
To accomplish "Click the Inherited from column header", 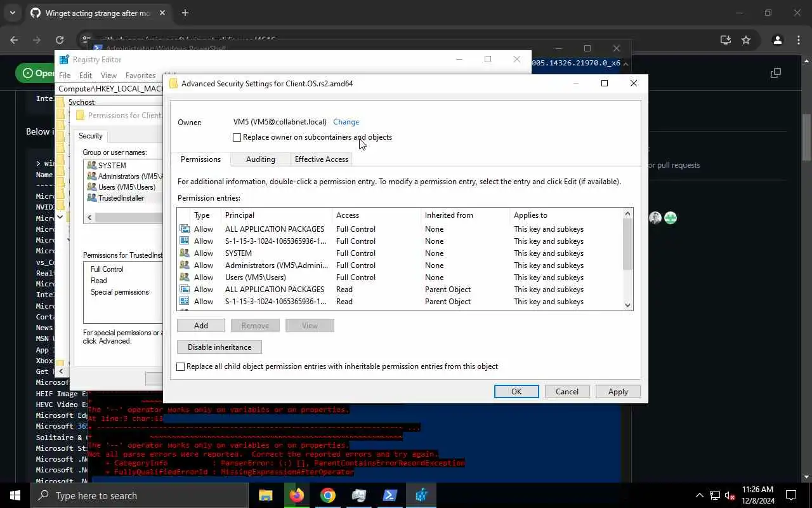I will 466,215.
